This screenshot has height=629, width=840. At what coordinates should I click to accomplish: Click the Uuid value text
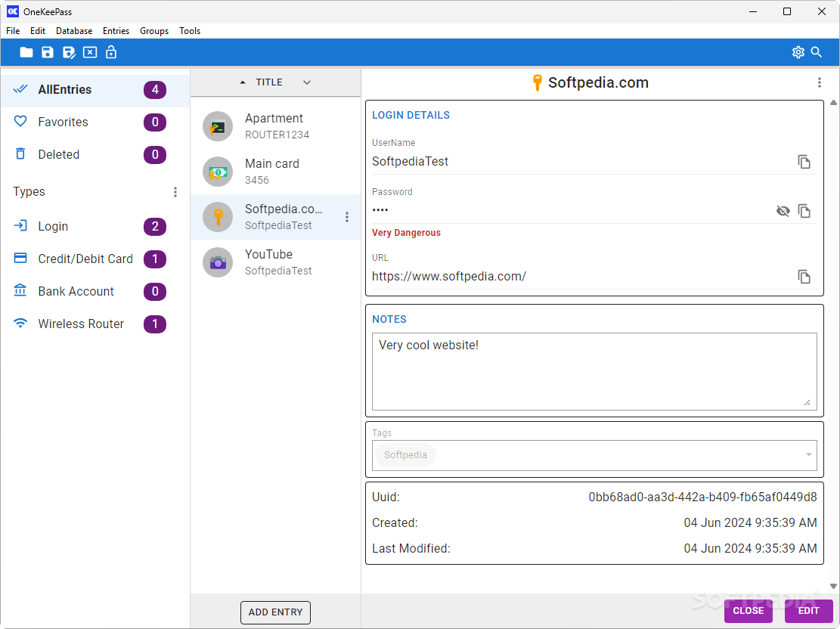tap(702, 497)
